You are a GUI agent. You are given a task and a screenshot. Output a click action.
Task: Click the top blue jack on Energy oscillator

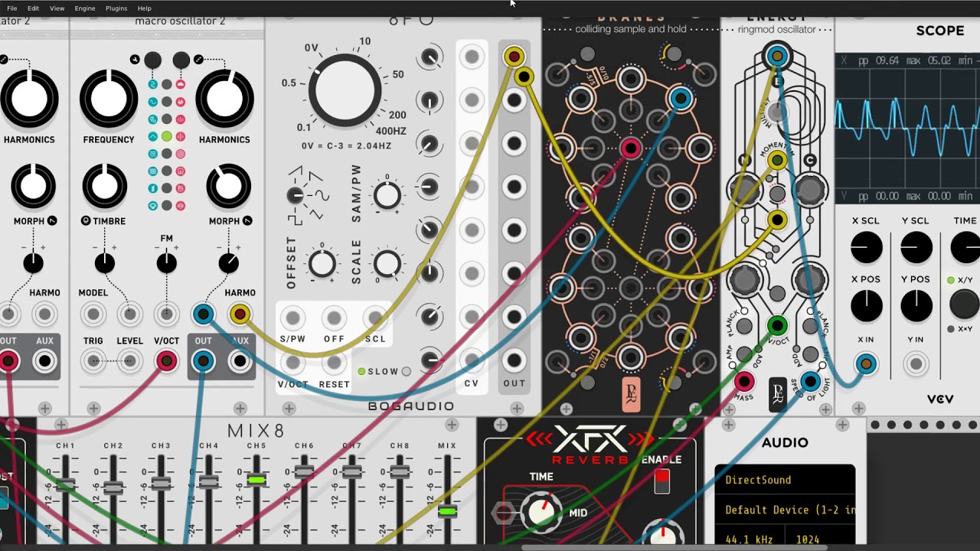point(777,56)
